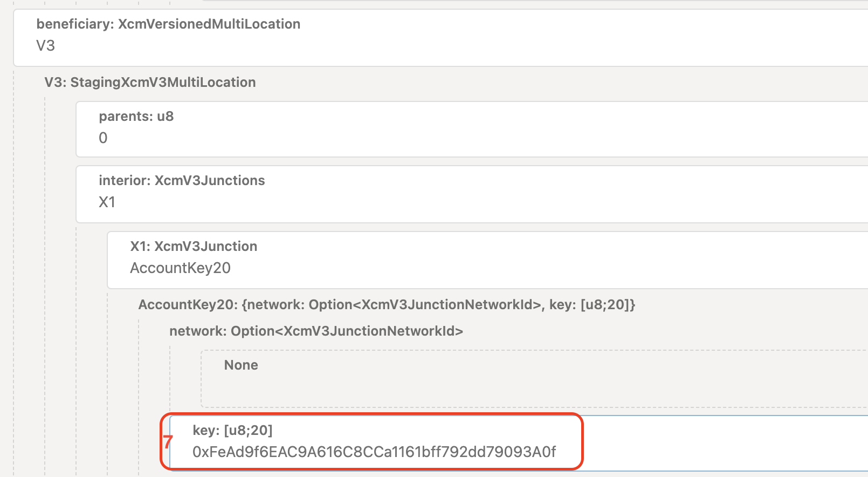The height and width of the screenshot is (477, 868).
Task: Click the V3: StagingXcmV3MultiLocation heading
Action: click(150, 83)
